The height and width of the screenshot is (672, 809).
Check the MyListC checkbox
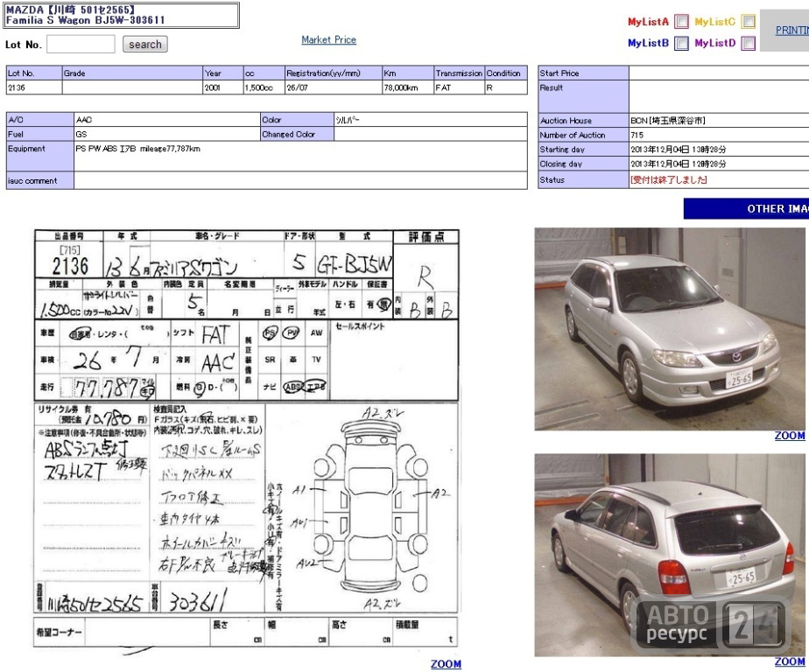coord(748,22)
